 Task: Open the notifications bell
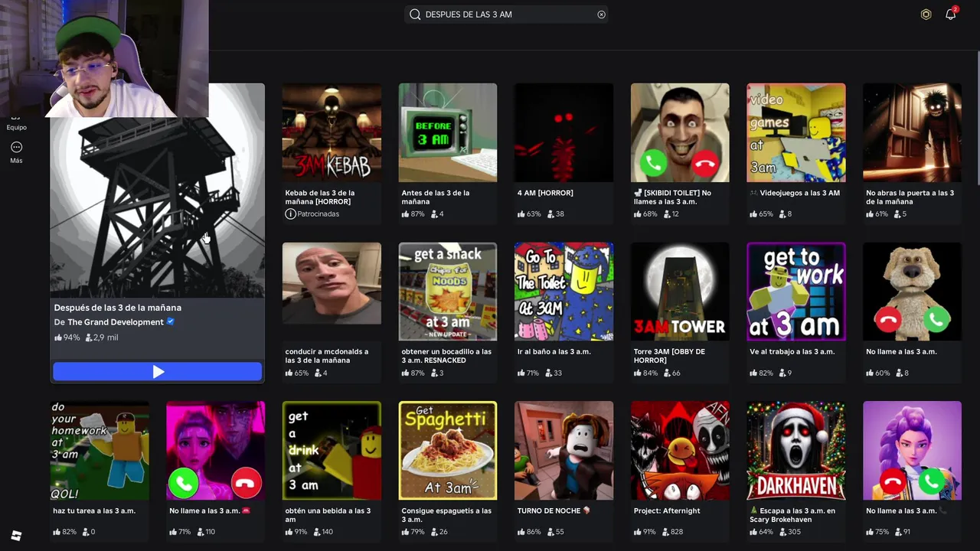point(951,14)
